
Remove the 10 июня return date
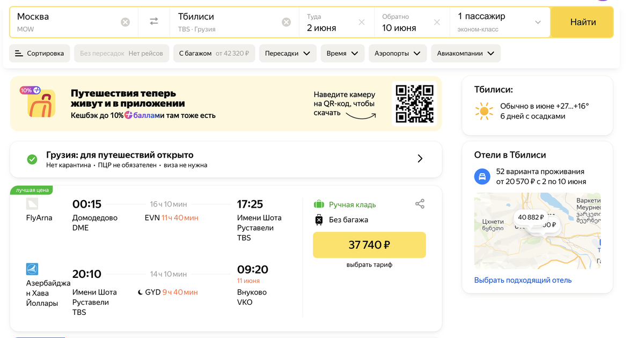click(x=437, y=22)
